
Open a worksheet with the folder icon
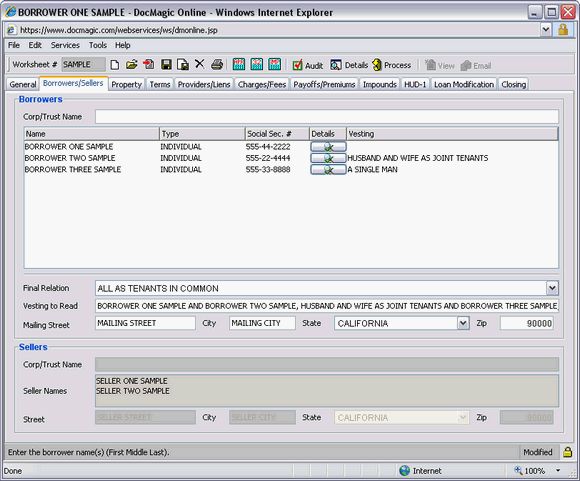tap(131, 65)
